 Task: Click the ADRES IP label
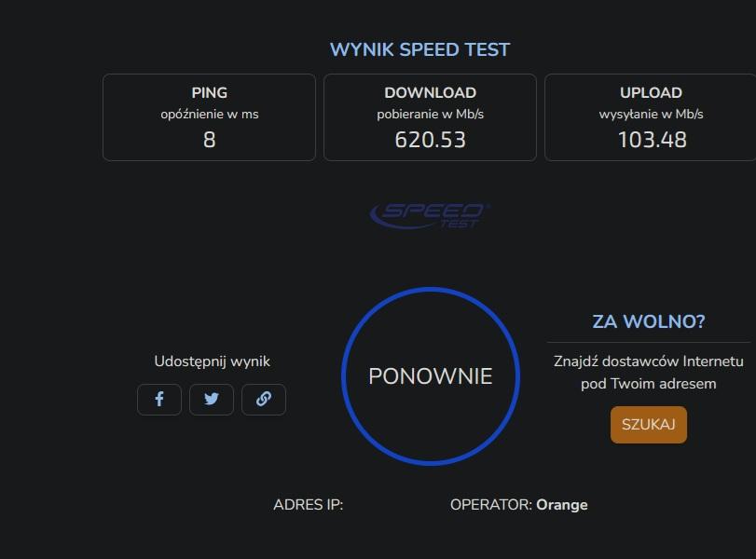pos(308,505)
